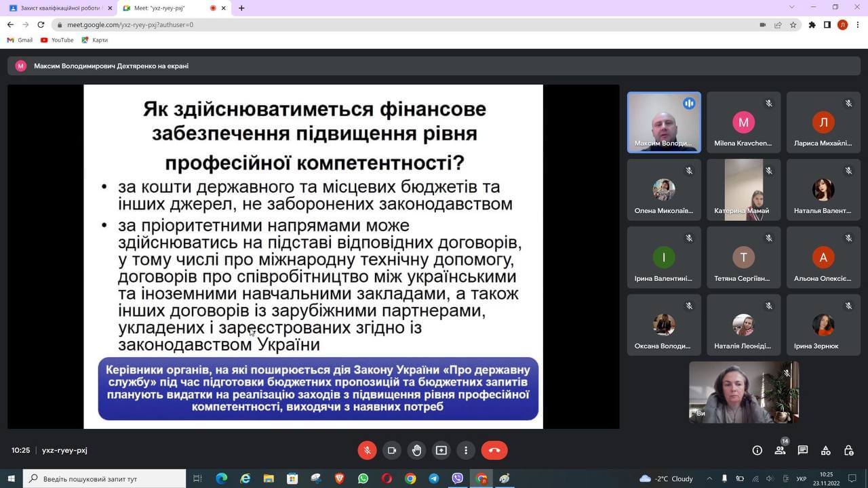The height and width of the screenshot is (488, 868).
Task: Open Chrome extensions puzzle icon
Action: pyautogui.click(x=812, y=24)
